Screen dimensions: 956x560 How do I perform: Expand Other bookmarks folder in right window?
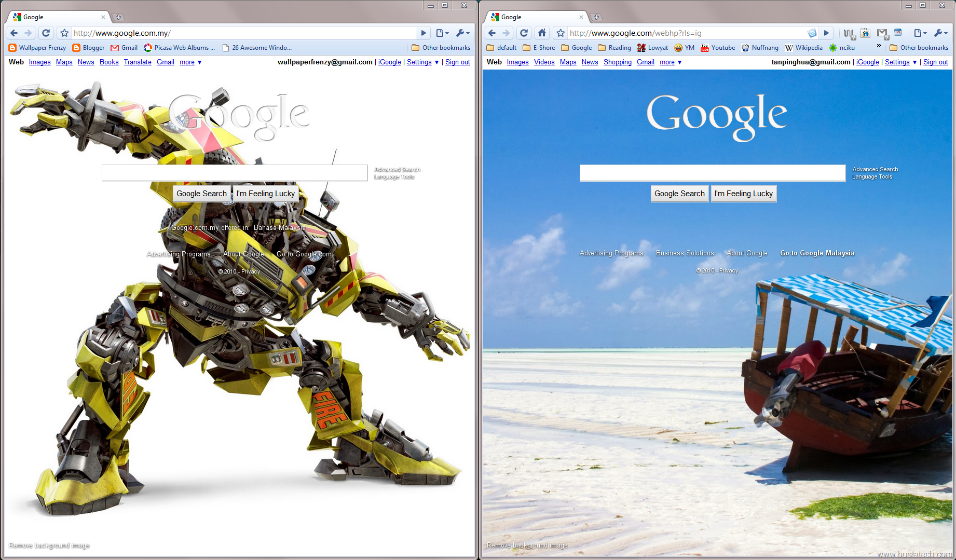[919, 48]
